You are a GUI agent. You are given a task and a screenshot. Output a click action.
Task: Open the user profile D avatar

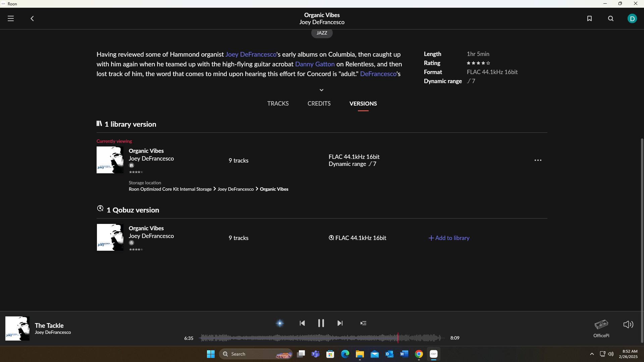tap(632, 18)
